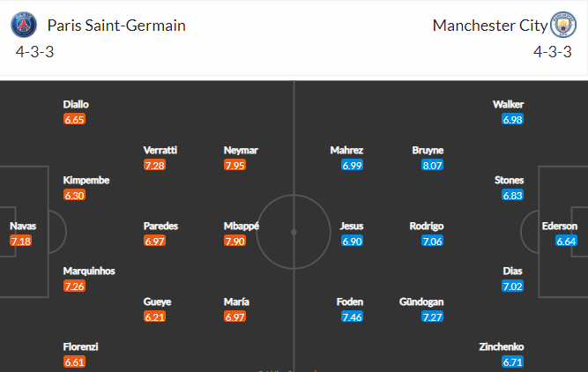Click the PSG 4-3-3 formation label
The image size is (588, 372).
pos(34,52)
